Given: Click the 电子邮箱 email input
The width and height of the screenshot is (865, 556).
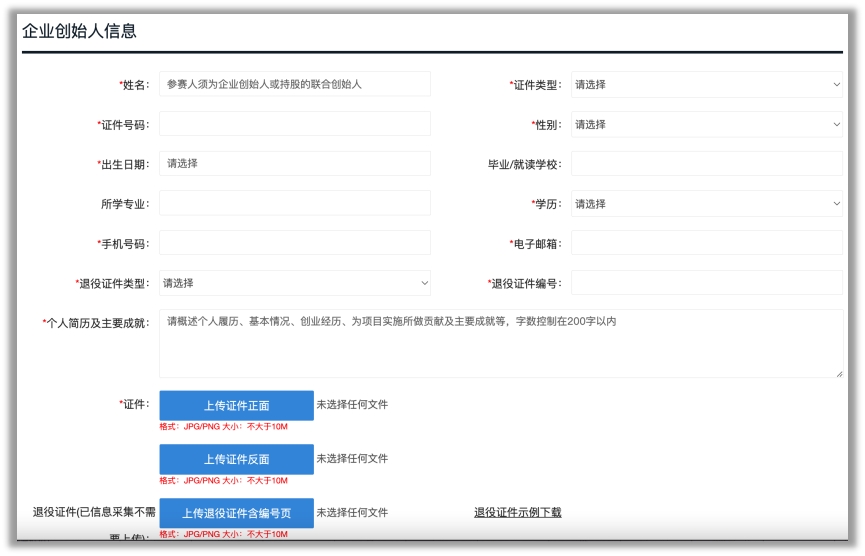Looking at the screenshot, I should pos(706,243).
